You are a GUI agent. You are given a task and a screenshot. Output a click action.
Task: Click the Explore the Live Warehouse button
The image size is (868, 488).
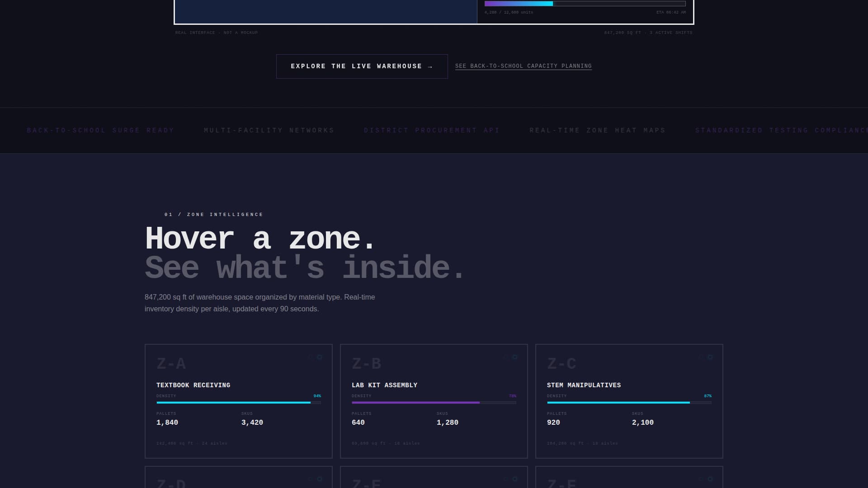[362, 66]
